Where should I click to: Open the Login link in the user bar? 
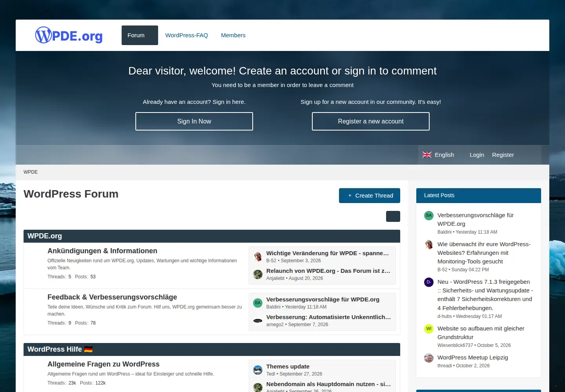(x=477, y=155)
